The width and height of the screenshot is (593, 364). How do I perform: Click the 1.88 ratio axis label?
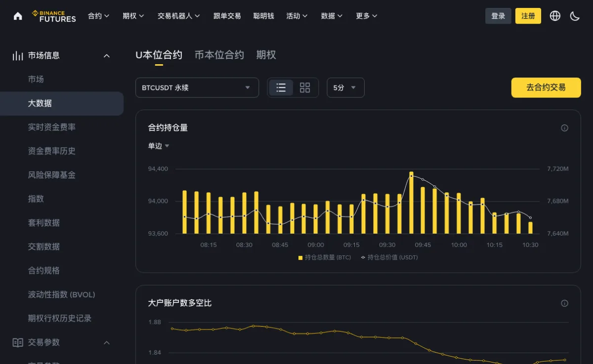pos(155,322)
